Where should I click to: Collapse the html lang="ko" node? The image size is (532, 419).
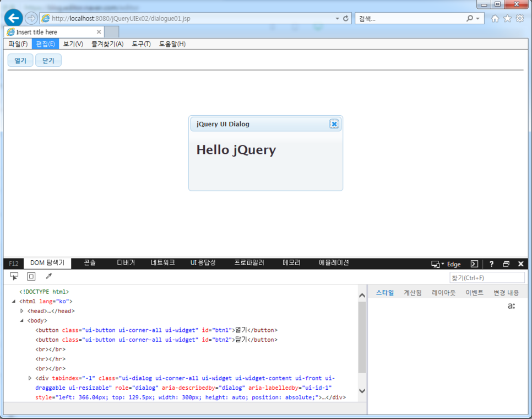(14, 301)
